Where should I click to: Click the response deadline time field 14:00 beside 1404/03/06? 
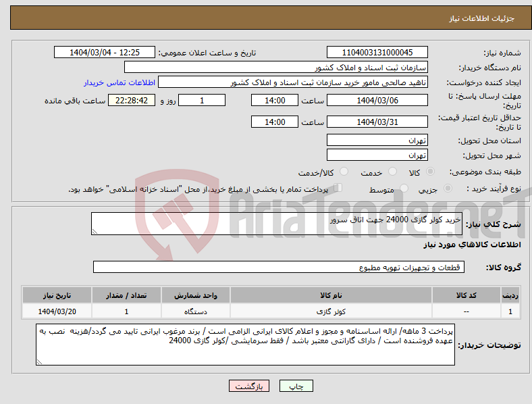[x=275, y=100]
